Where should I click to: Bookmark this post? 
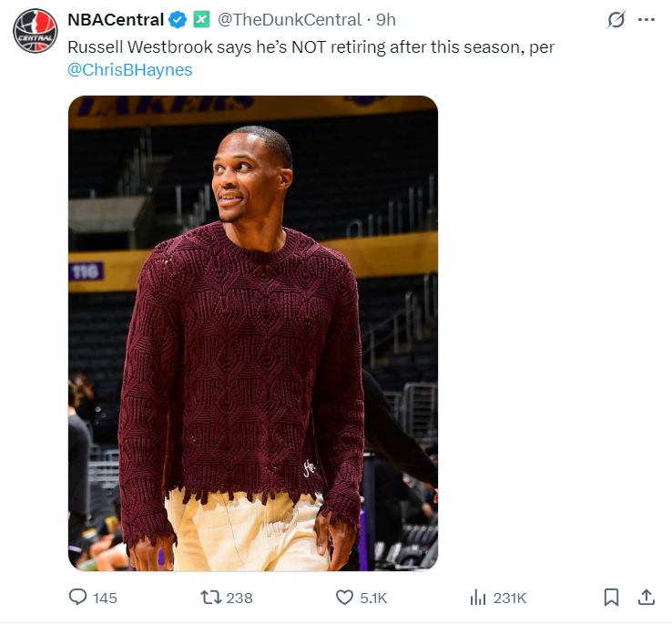(x=612, y=598)
